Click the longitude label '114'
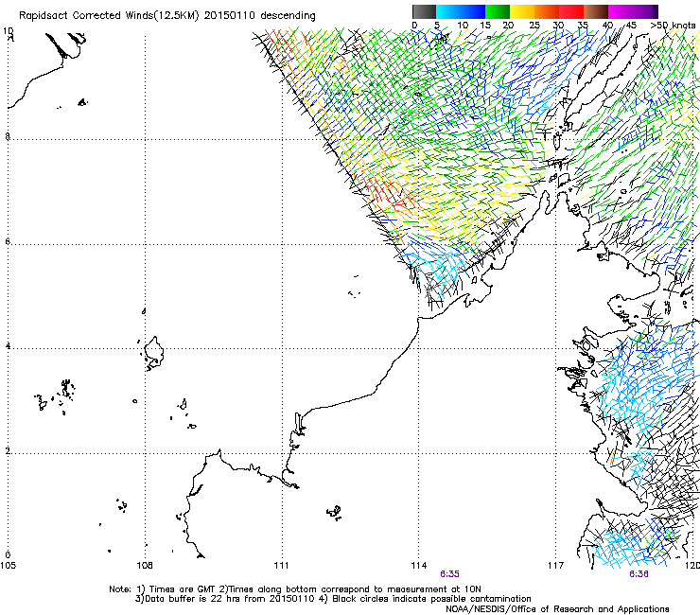This screenshot has height=615, width=700. 418,566
